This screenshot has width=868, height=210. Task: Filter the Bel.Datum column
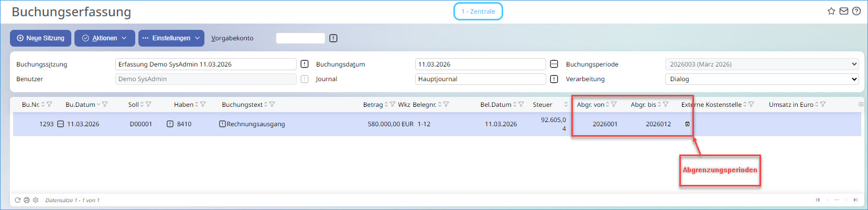click(521, 104)
